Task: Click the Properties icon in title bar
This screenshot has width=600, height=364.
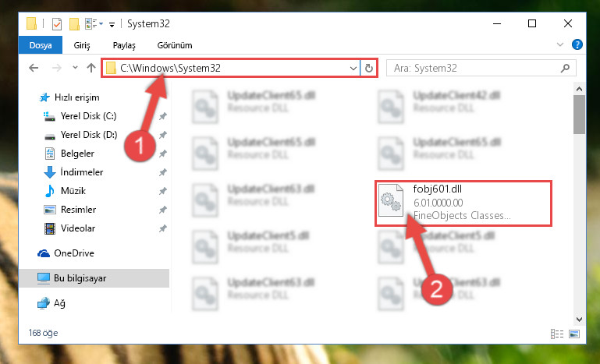Action: (x=57, y=23)
